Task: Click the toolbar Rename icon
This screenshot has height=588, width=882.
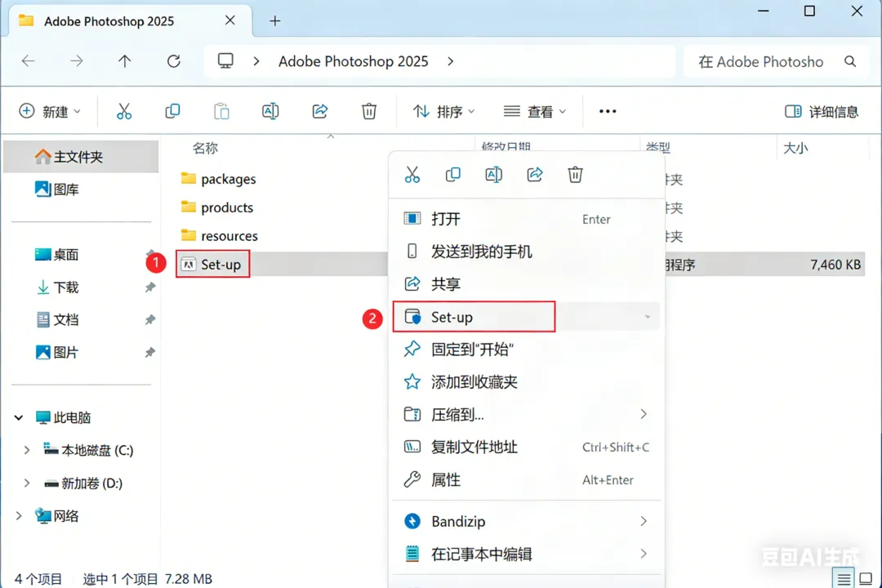Action: 270,111
